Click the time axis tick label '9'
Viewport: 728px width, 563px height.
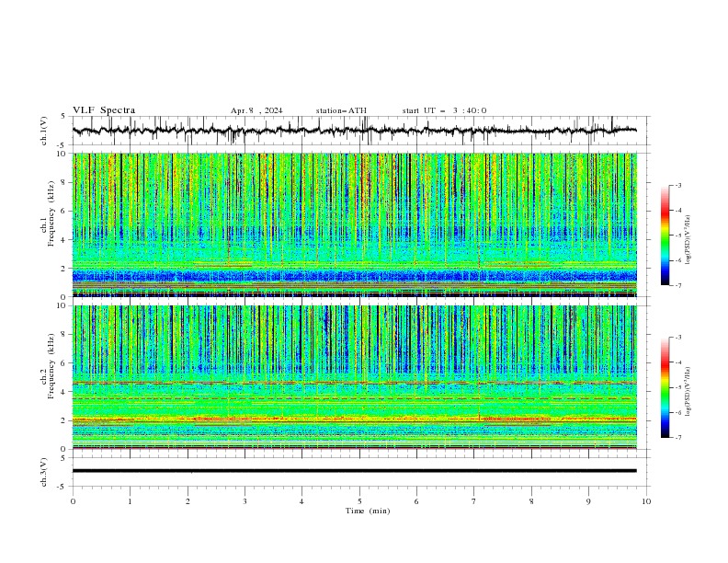coord(588,501)
